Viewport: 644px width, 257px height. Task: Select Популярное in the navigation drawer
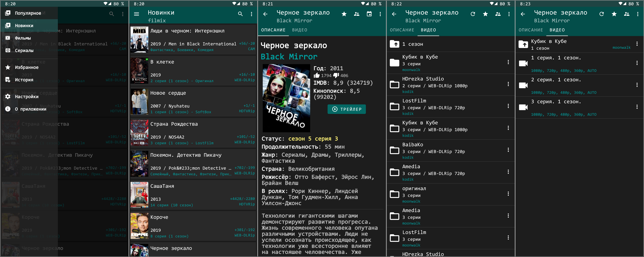coord(29,13)
